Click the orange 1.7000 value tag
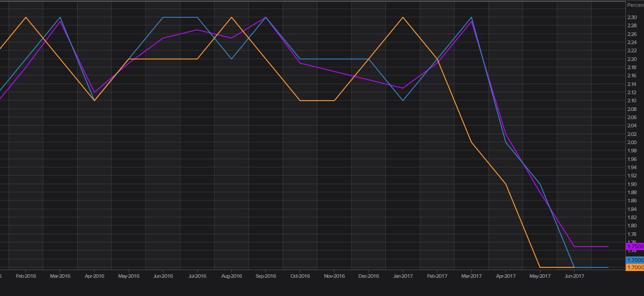644x296 pixels. coord(634,267)
